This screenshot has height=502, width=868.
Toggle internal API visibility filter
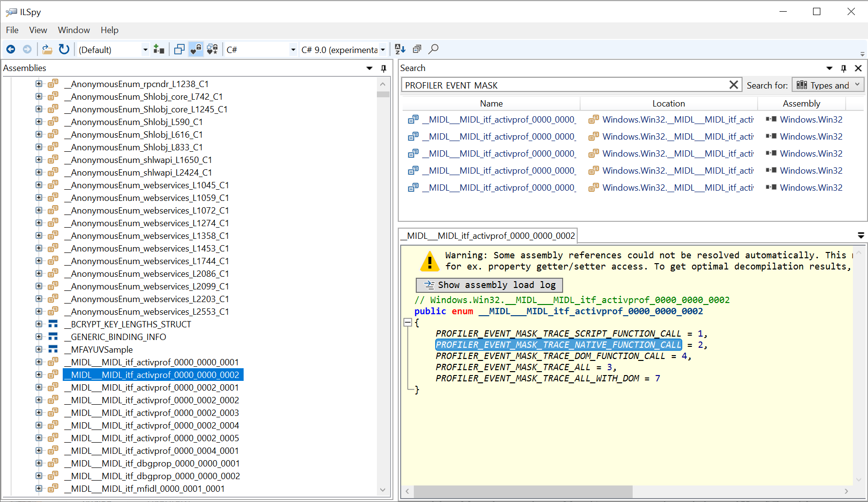coord(195,49)
